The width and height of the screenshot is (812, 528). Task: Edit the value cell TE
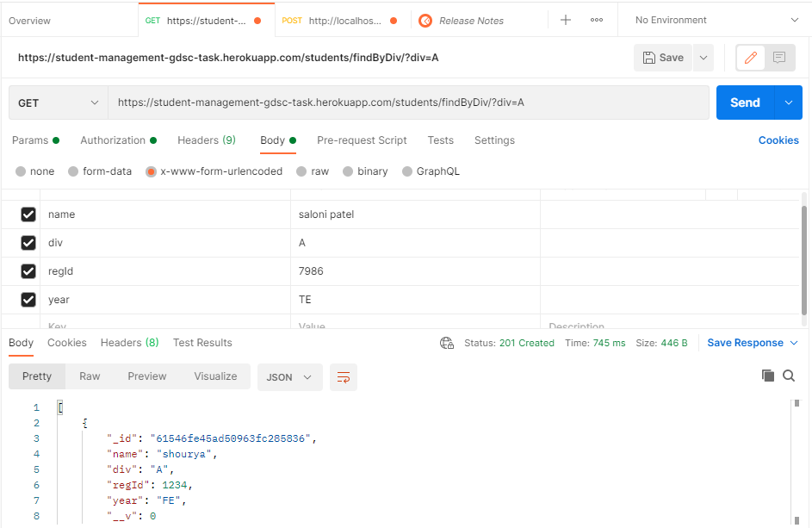click(x=415, y=300)
